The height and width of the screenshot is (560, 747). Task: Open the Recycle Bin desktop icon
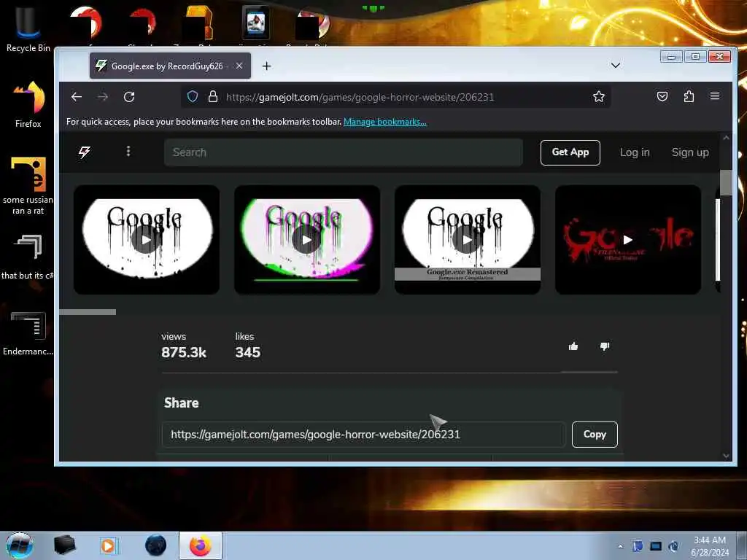point(28,28)
